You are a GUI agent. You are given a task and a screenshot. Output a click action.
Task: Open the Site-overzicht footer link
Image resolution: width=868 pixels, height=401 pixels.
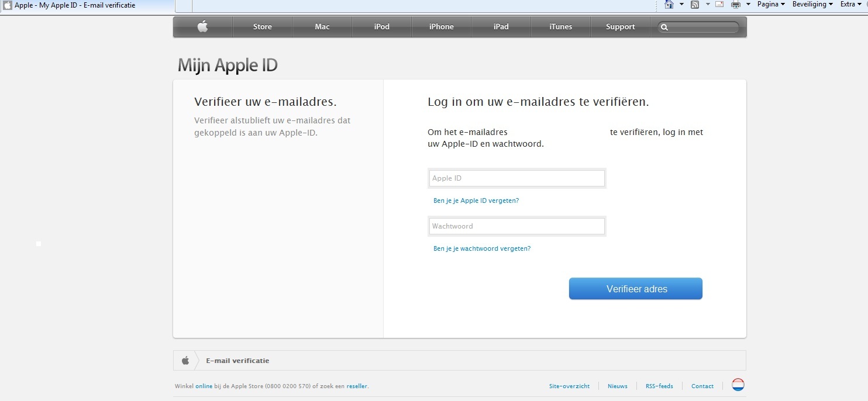coord(569,386)
